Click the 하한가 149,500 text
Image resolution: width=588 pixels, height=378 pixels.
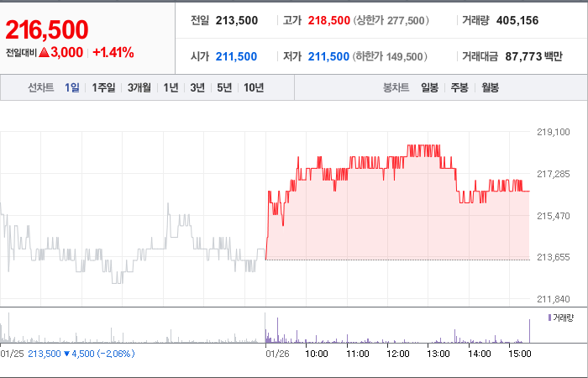[x=390, y=56]
